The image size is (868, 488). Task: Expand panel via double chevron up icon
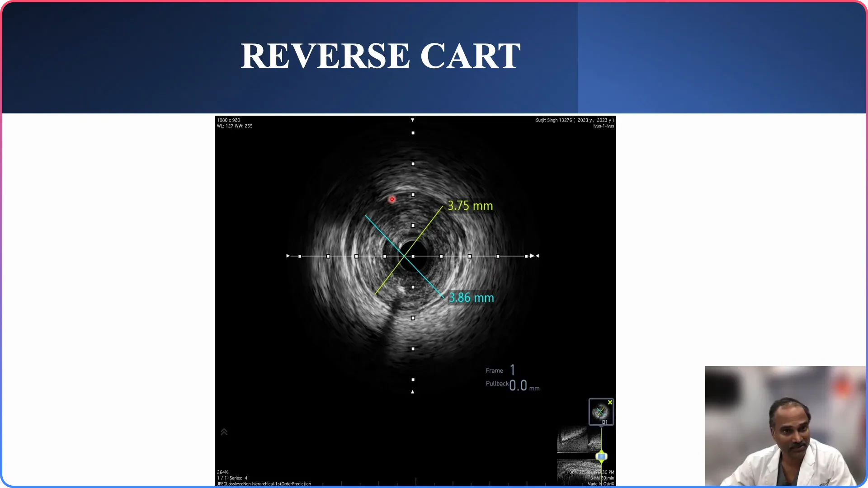[224, 432]
